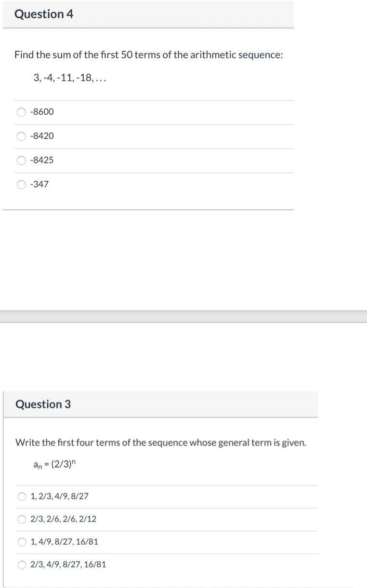
Task: Choose answer 2/3, 4/9, 8/27, 16/81
Action: coord(22,564)
